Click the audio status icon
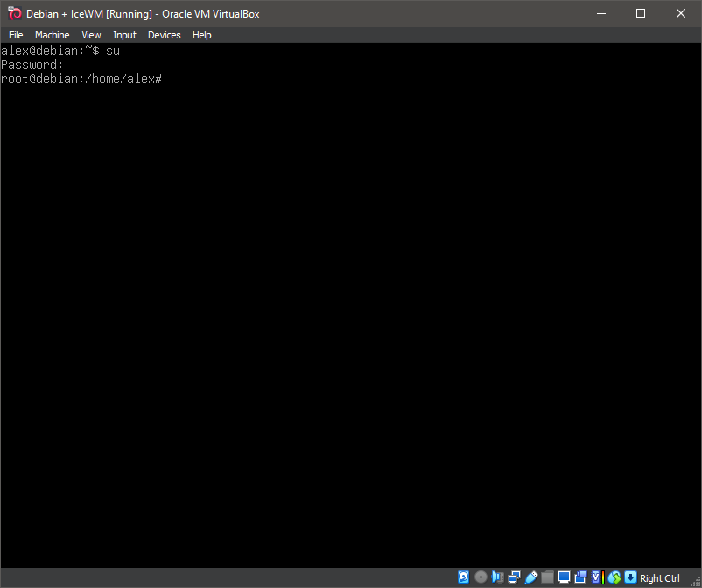This screenshot has height=588, width=702. tap(497, 577)
